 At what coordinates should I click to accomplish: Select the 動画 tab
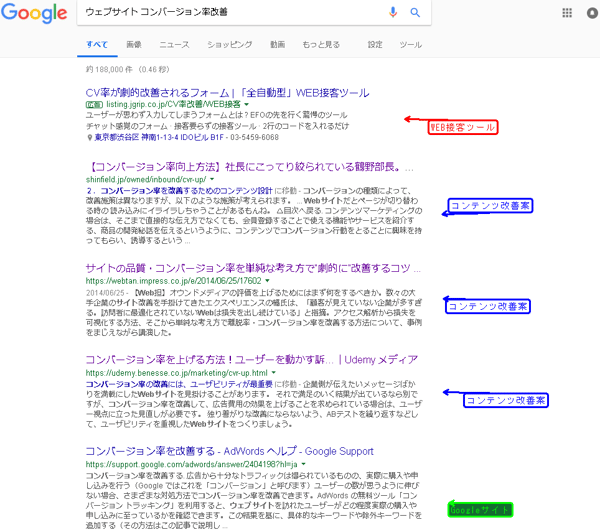click(x=277, y=45)
